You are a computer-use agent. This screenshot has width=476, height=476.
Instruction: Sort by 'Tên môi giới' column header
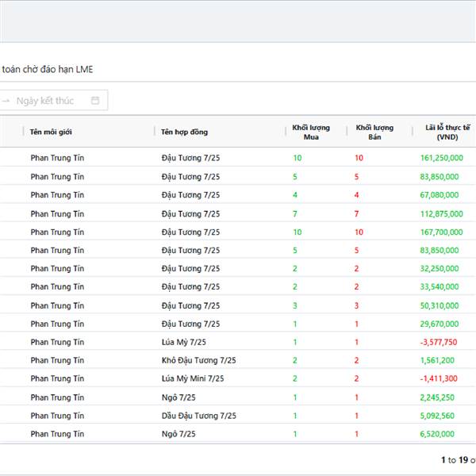51,132
